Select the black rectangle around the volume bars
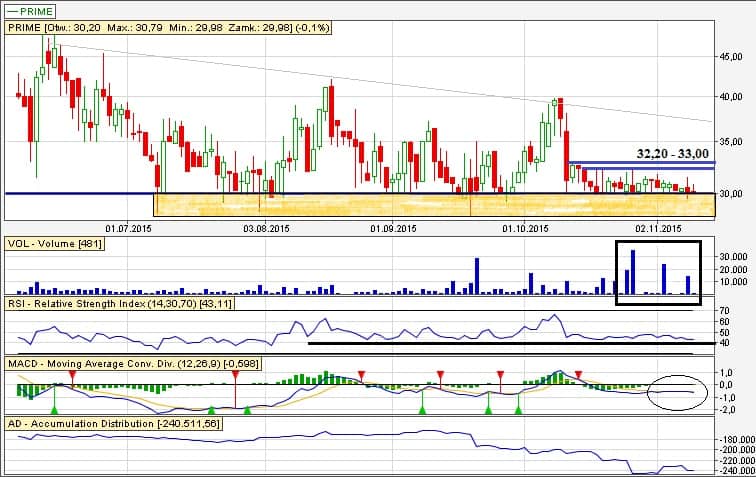The image size is (756, 477). tap(658, 242)
